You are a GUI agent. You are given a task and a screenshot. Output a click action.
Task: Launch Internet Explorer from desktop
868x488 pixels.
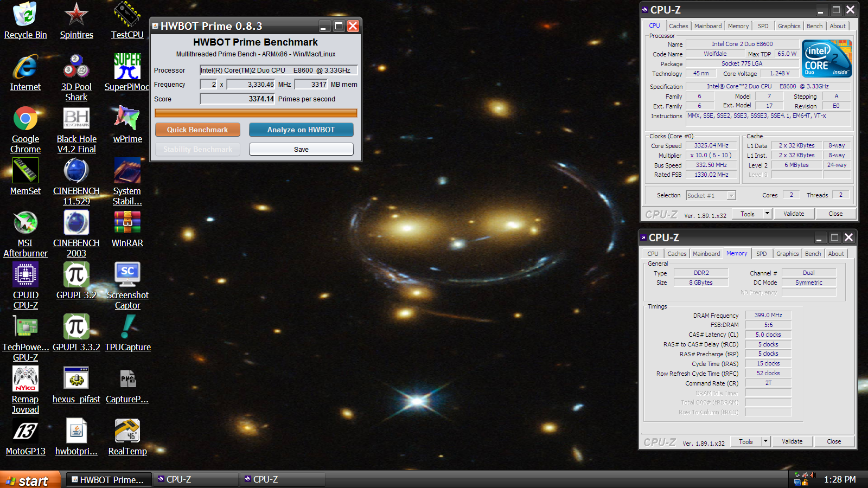(x=25, y=73)
